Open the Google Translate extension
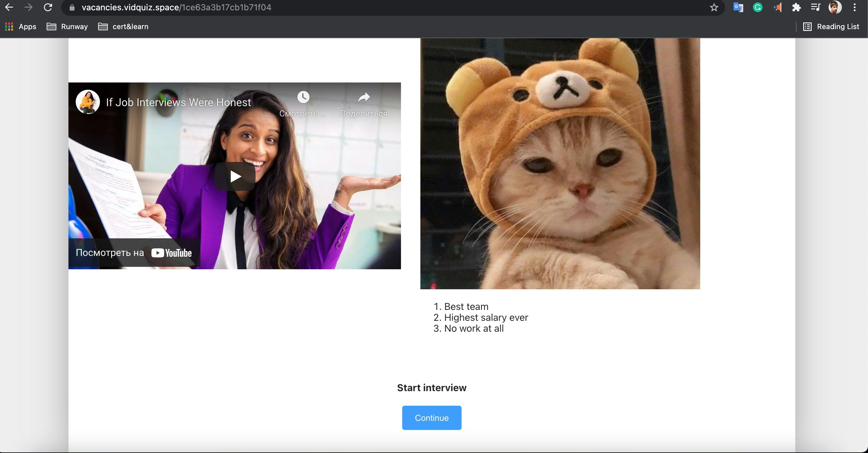 [738, 7]
